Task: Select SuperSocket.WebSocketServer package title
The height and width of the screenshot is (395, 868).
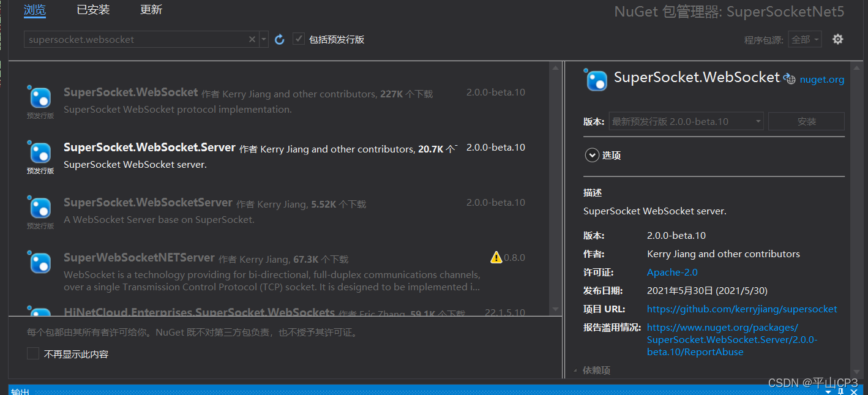Action: click(x=148, y=203)
